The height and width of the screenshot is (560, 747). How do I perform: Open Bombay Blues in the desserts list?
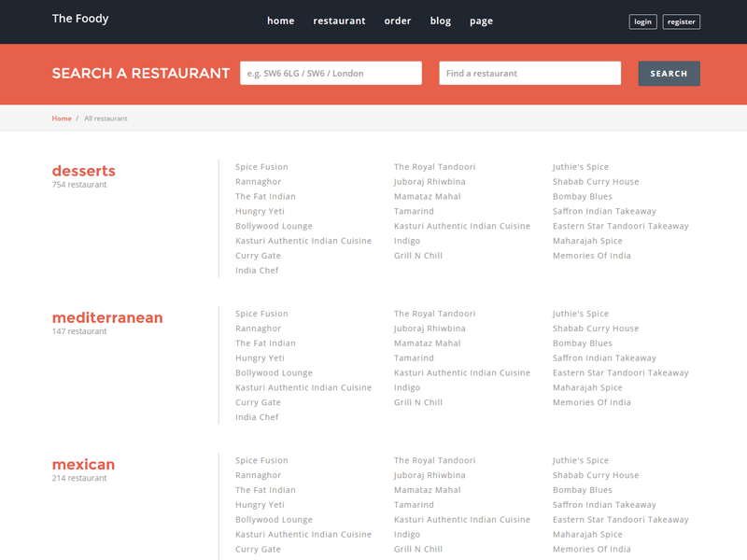coord(582,197)
